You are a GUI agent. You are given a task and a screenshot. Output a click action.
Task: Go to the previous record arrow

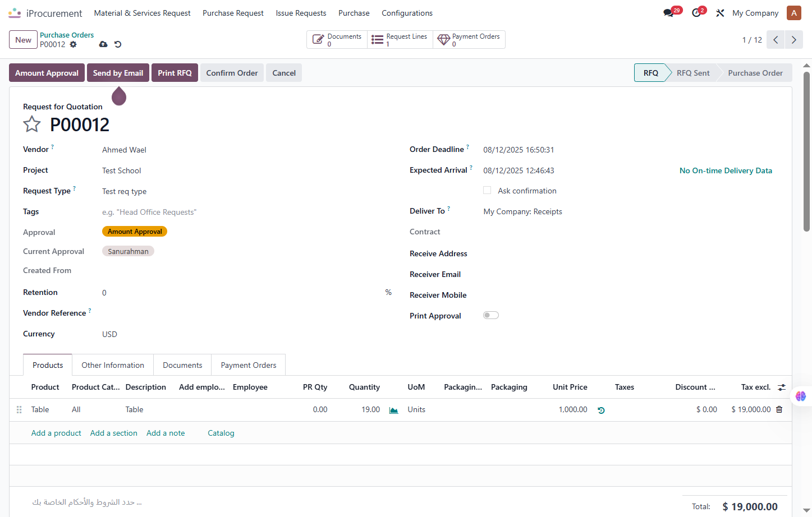pyautogui.click(x=776, y=40)
